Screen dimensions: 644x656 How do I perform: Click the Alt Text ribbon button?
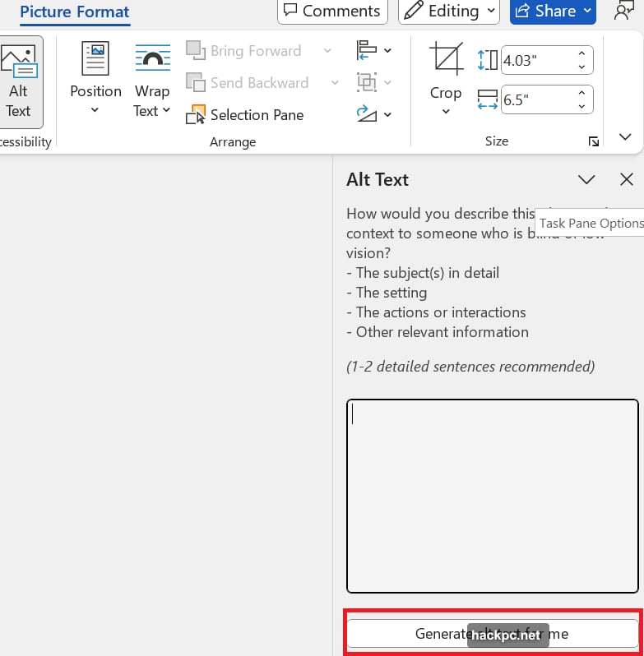pyautogui.click(x=18, y=82)
